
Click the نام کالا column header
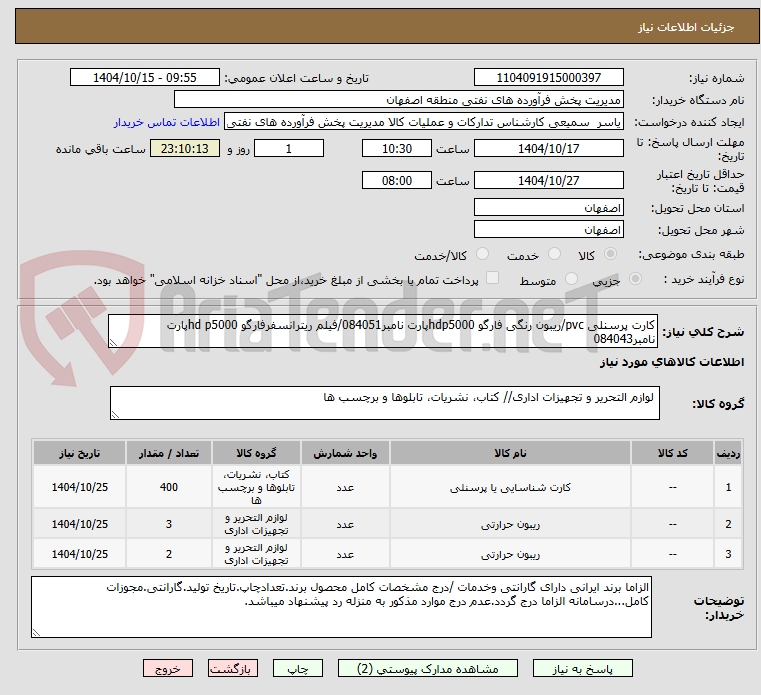coord(510,453)
